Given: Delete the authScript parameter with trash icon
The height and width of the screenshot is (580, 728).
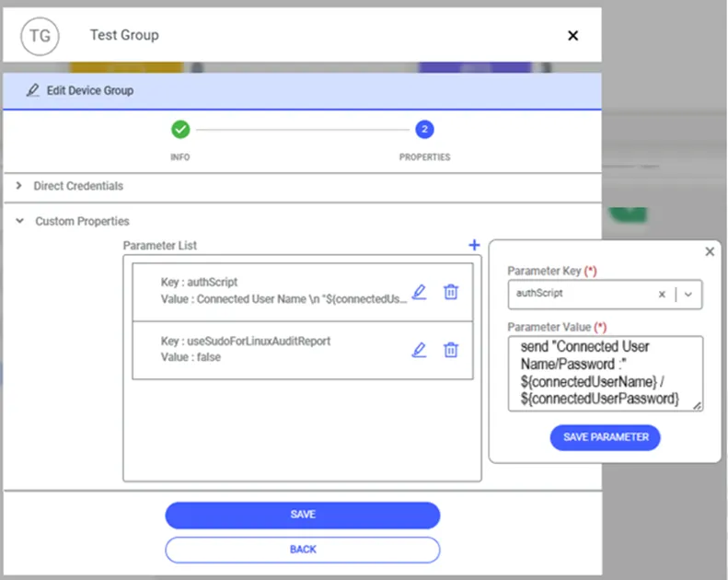Looking at the screenshot, I should [451, 292].
